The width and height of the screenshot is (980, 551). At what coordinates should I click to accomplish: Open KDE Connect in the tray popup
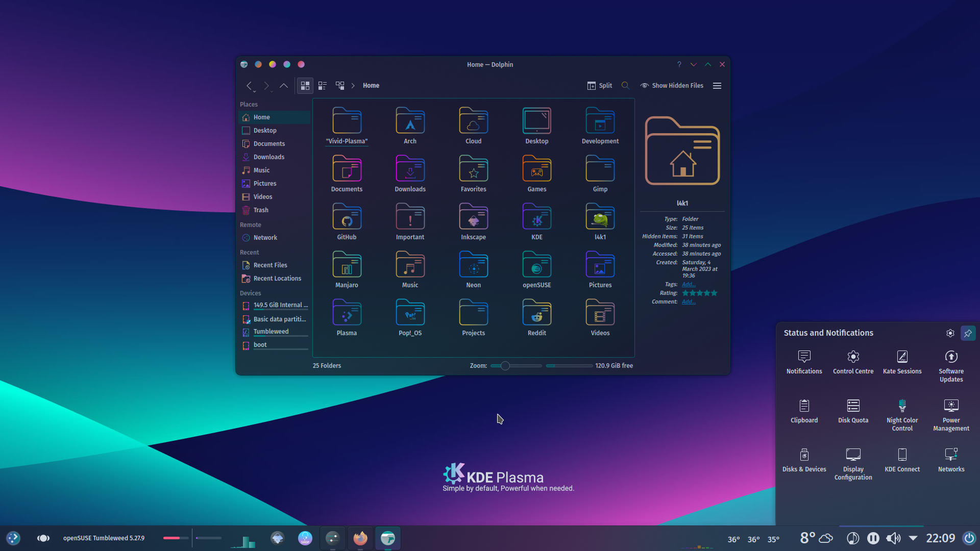click(902, 461)
